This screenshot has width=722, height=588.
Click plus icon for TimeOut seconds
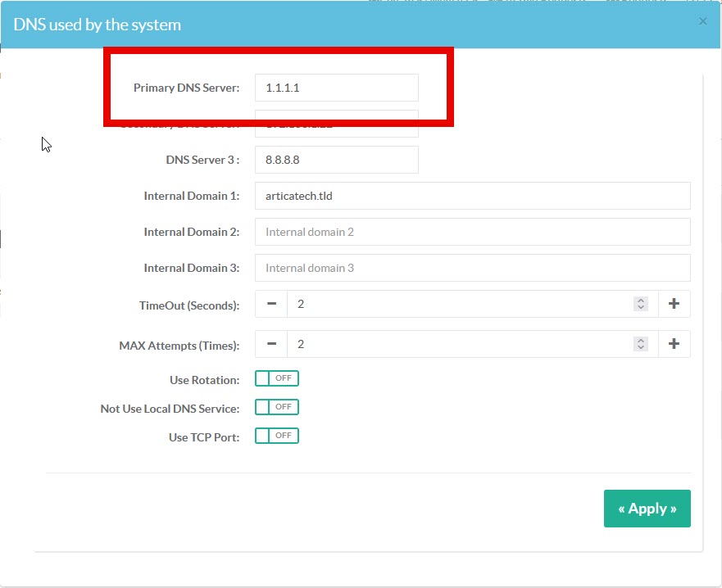pos(674,304)
